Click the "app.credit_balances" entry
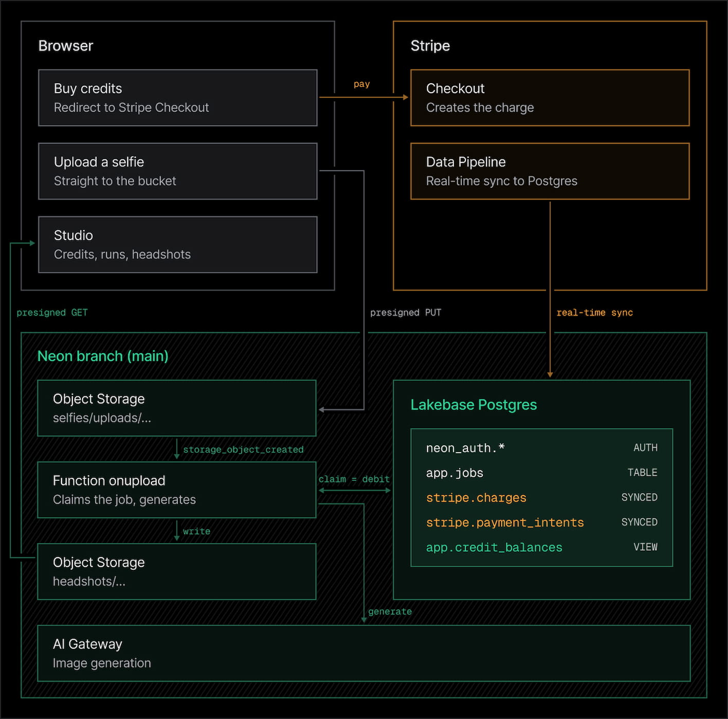The height and width of the screenshot is (719, 728). (494, 547)
